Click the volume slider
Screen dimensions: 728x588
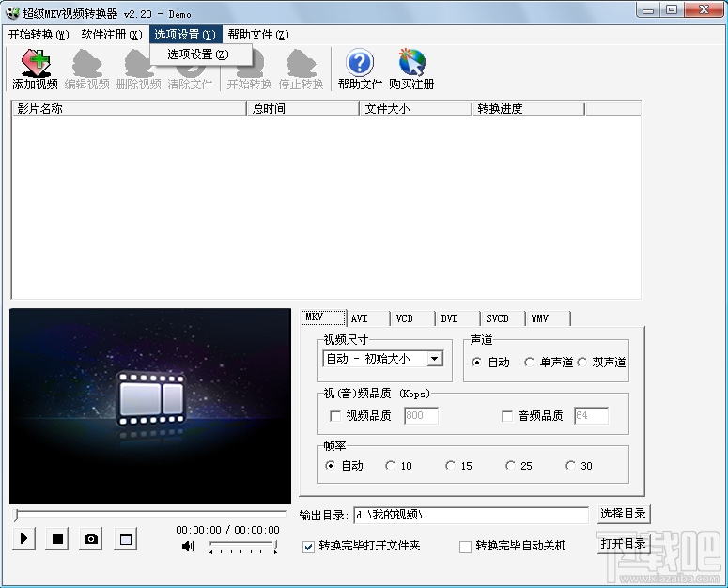tap(243, 547)
